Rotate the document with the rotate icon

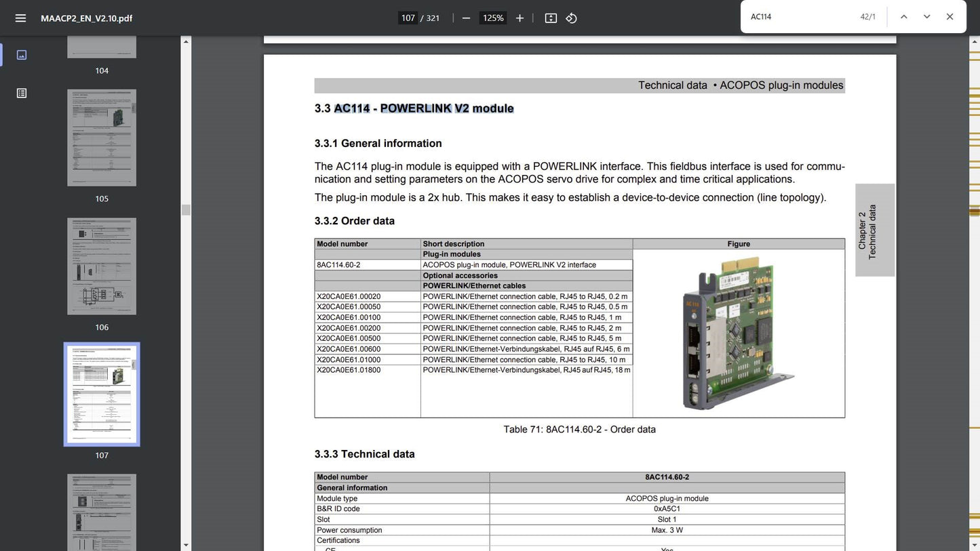pyautogui.click(x=572, y=18)
